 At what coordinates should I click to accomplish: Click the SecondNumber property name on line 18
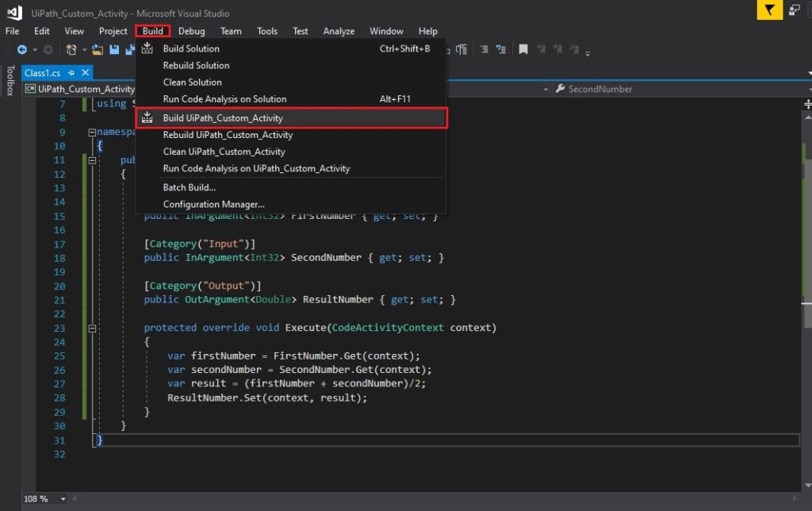tap(326, 258)
